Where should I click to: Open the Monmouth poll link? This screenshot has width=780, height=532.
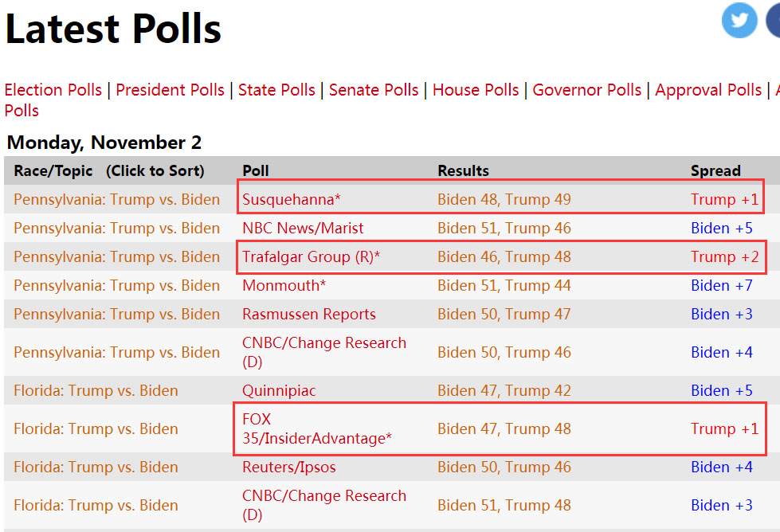click(x=284, y=285)
